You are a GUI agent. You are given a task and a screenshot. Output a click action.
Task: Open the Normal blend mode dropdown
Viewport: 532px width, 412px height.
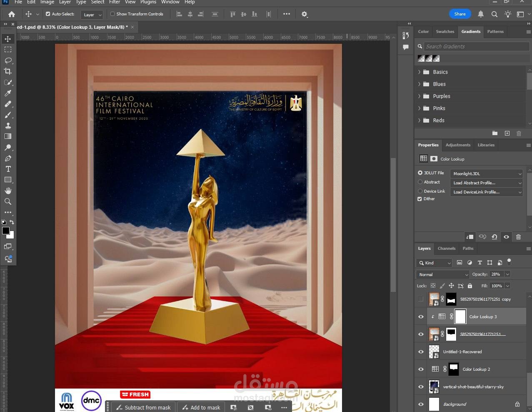click(x=443, y=274)
